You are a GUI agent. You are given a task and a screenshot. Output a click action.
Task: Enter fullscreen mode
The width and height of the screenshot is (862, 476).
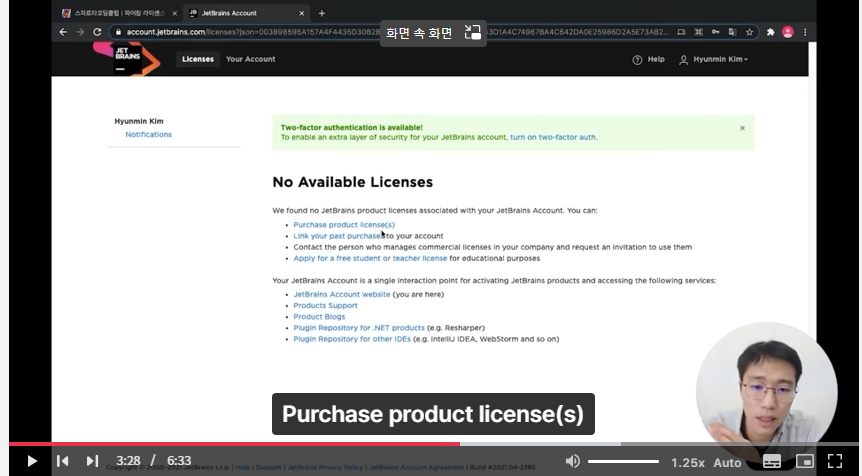[835, 461]
